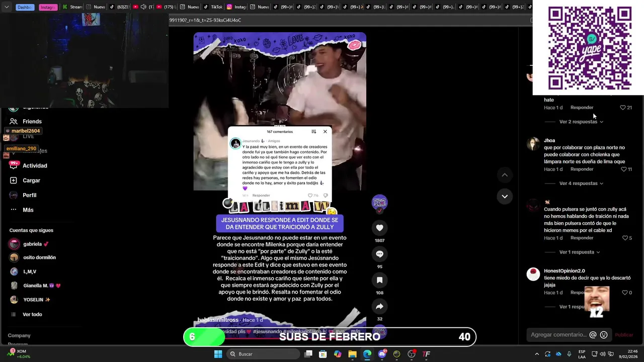Insert a mention with the @ icon
This screenshot has width=644, height=362.
click(593, 335)
